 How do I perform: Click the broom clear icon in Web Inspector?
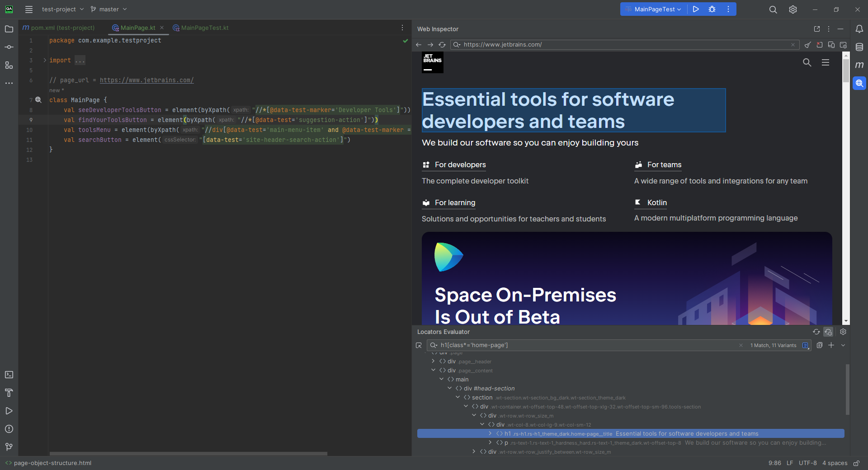[807, 45]
